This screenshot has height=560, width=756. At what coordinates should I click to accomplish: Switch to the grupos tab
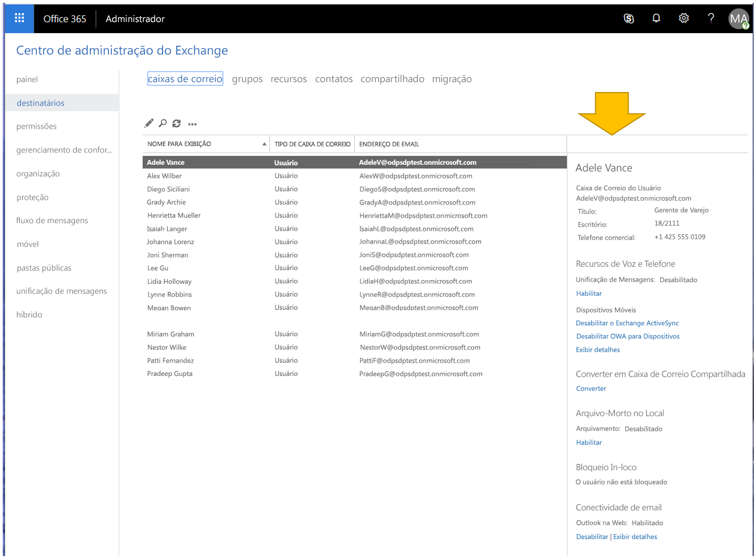pyautogui.click(x=247, y=79)
